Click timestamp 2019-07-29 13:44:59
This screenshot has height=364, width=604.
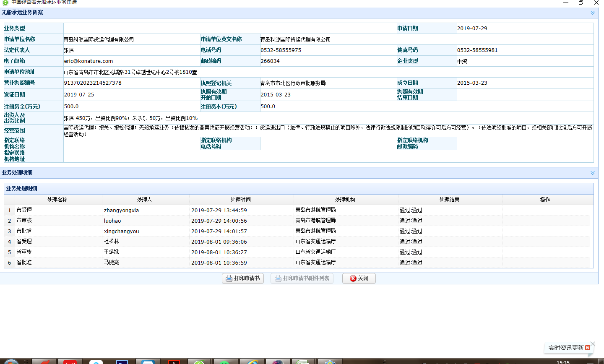click(x=219, y=210)
